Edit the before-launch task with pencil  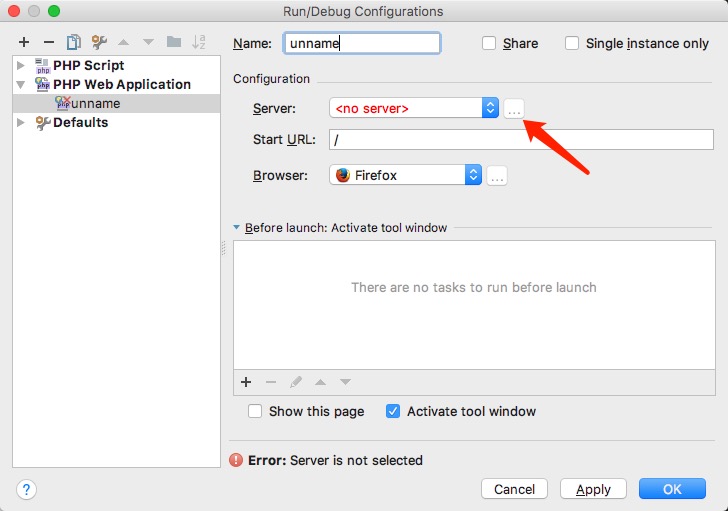pos(296,382)
